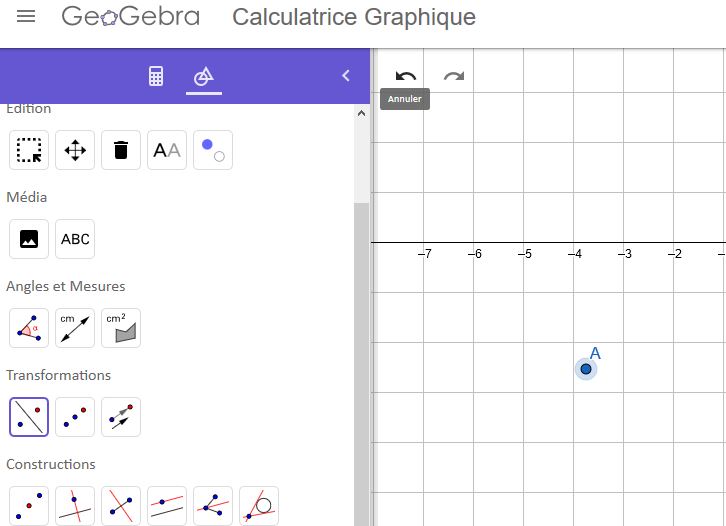Click the -5 label on the x-axis
This screenshot has width=726, height=526.
(525, 254)
